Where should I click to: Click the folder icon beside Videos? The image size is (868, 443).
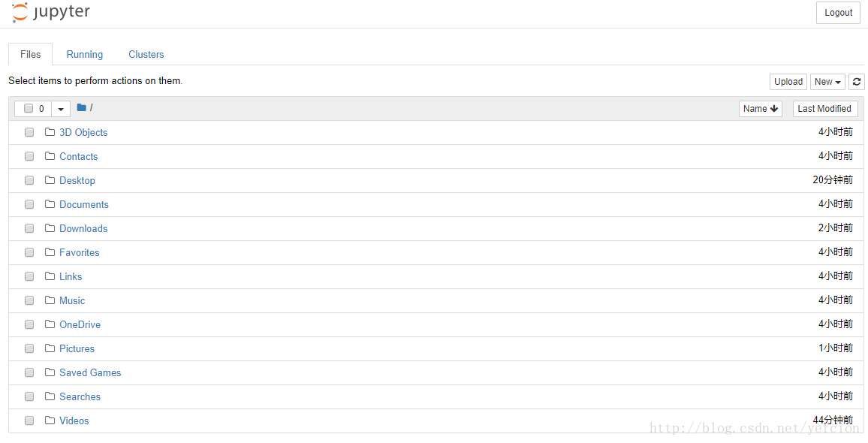coord(50,420)
